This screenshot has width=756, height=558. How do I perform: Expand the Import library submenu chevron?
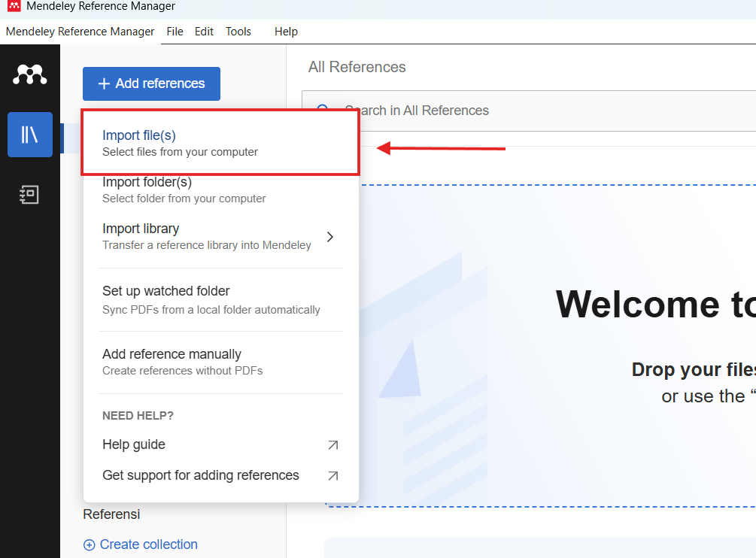330,237
